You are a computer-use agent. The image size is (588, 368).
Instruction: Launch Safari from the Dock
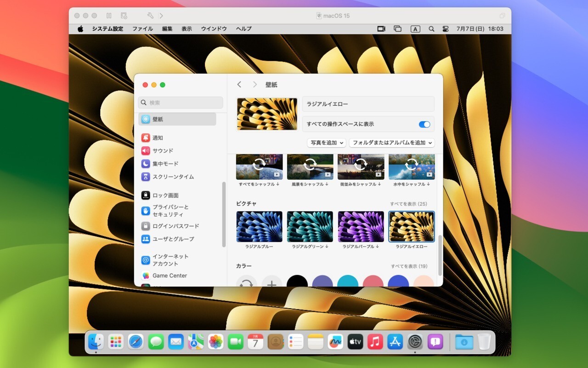tap(136, 341)
